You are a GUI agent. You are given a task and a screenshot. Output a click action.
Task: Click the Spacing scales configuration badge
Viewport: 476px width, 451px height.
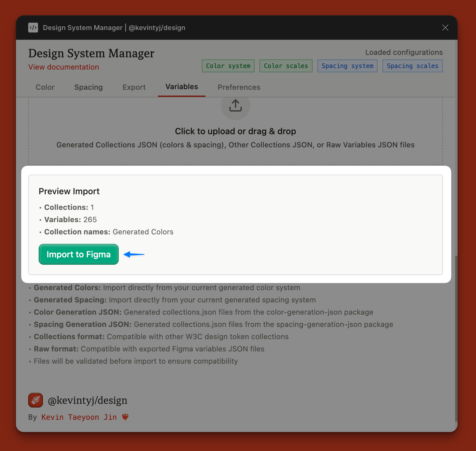click(412, 66)
